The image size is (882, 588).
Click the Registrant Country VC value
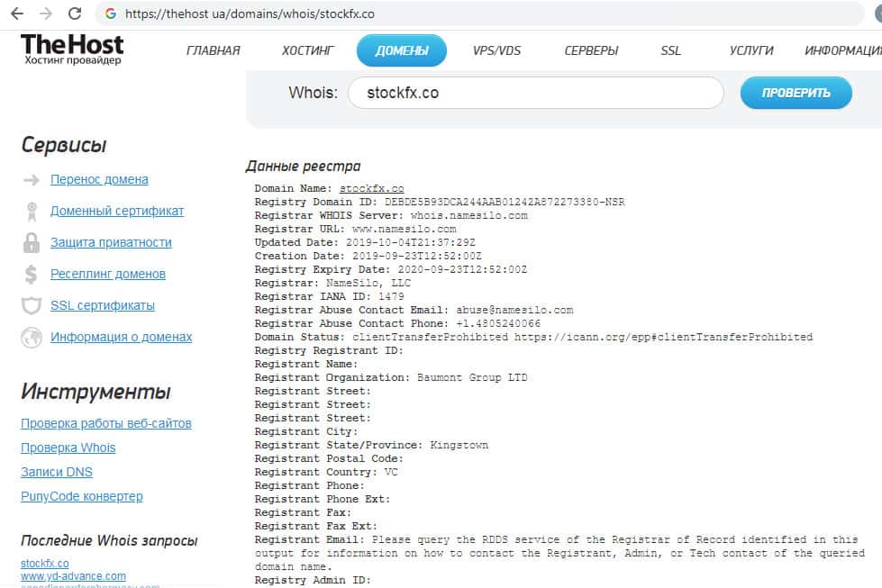391,472
